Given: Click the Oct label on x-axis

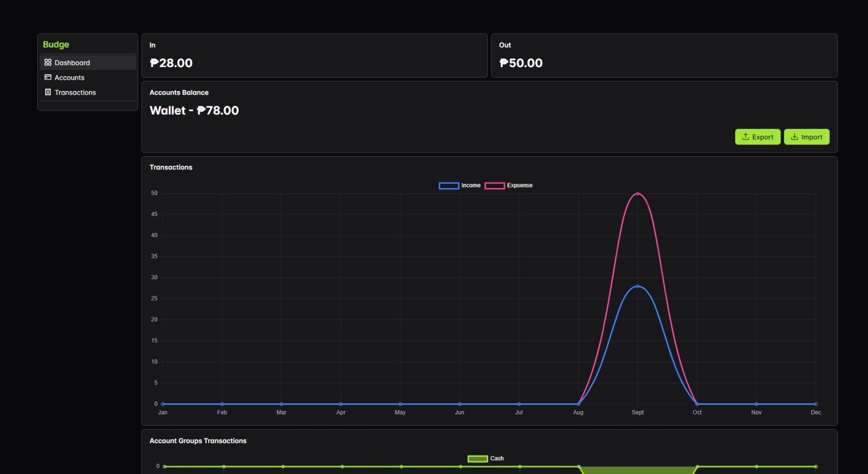Looking at the screenshot, I should click(x=697, y=413).
